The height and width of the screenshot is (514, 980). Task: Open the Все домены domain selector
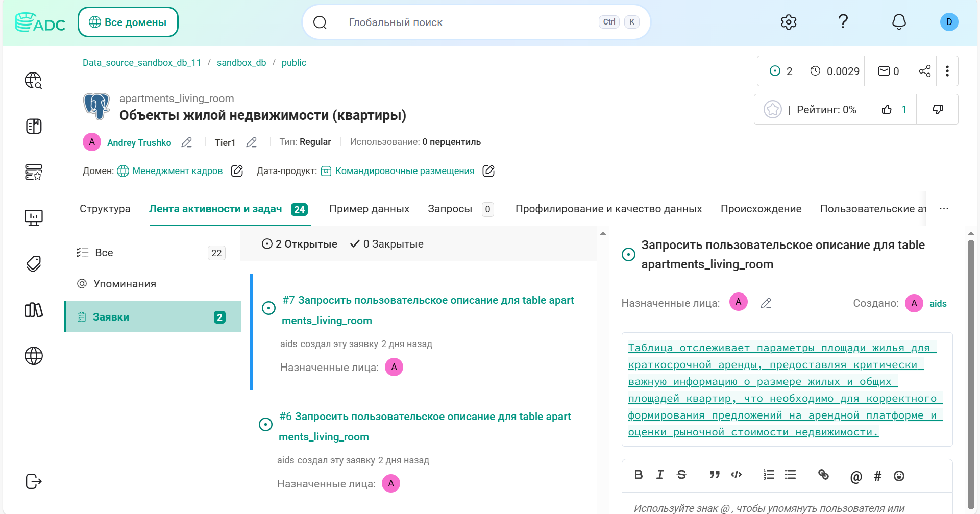128,22
